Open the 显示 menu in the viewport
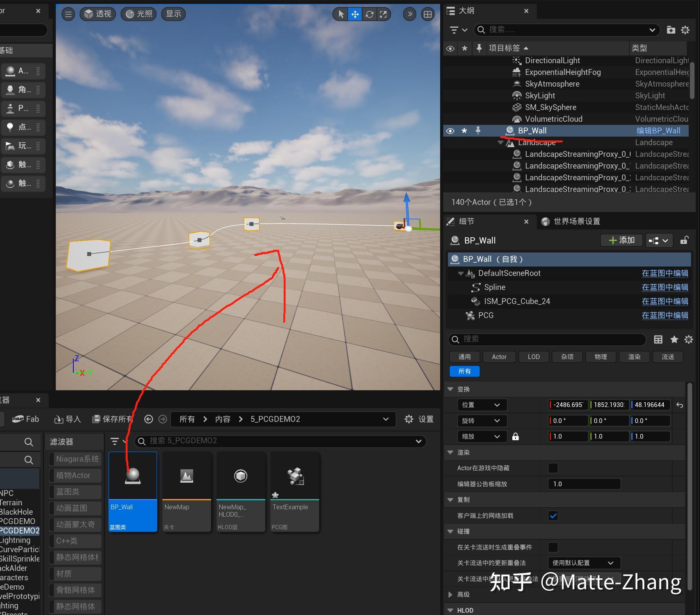Image resolution: width=700 pixels, height=615 pixels. click(172, 14)
